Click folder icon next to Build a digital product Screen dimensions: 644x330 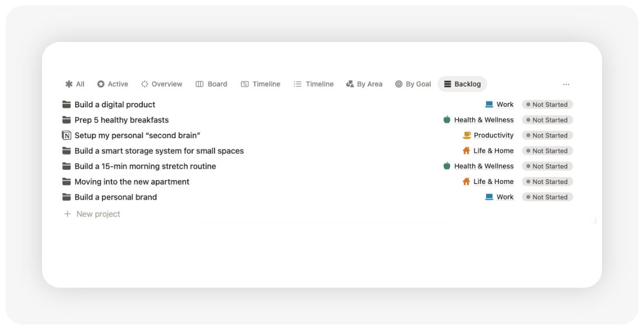tap(67, 105)
